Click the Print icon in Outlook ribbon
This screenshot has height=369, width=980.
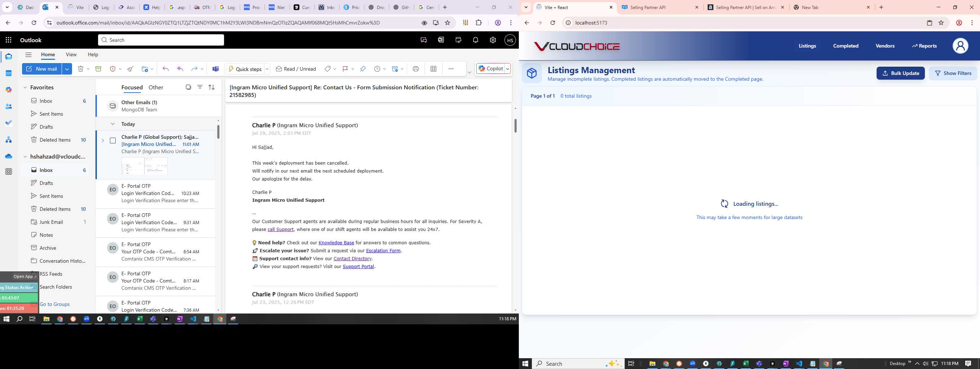[415, 69]
